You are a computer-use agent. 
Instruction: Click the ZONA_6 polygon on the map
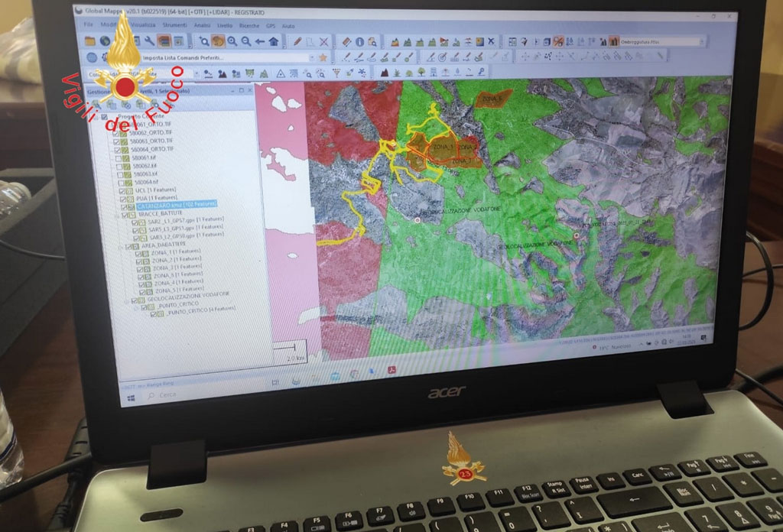tap(495, 99)
